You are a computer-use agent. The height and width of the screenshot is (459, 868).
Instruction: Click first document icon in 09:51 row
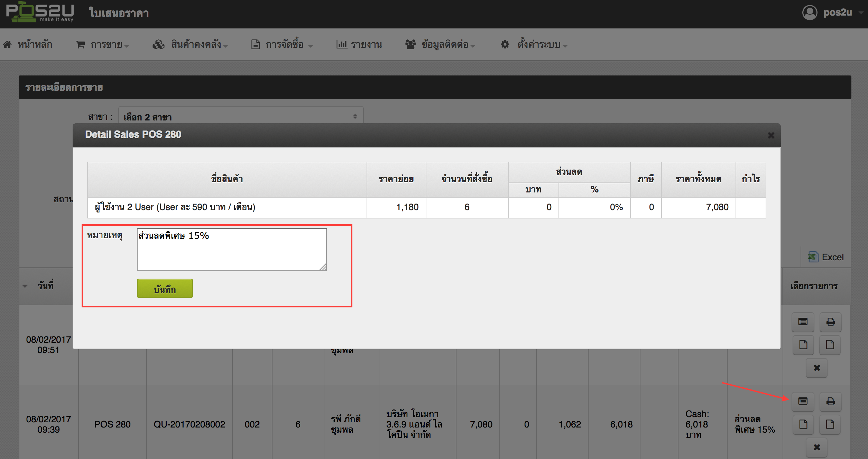[803, 344]
